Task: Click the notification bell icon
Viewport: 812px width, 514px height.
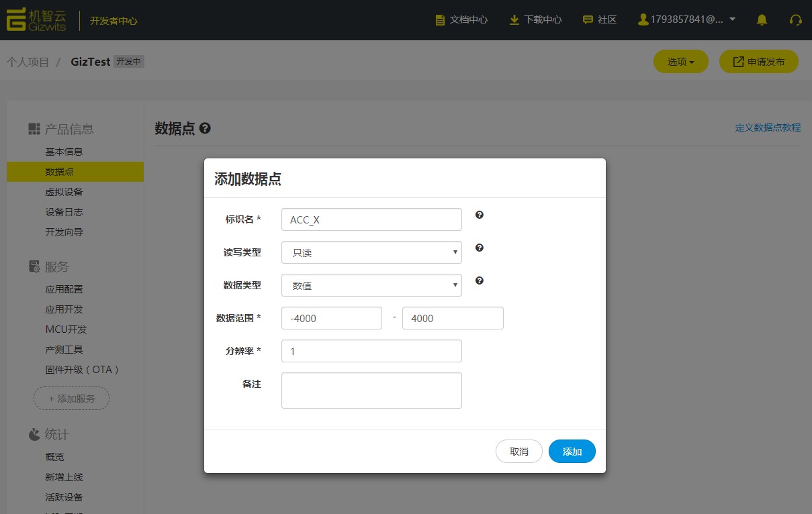Action: (x=762, y=20)
